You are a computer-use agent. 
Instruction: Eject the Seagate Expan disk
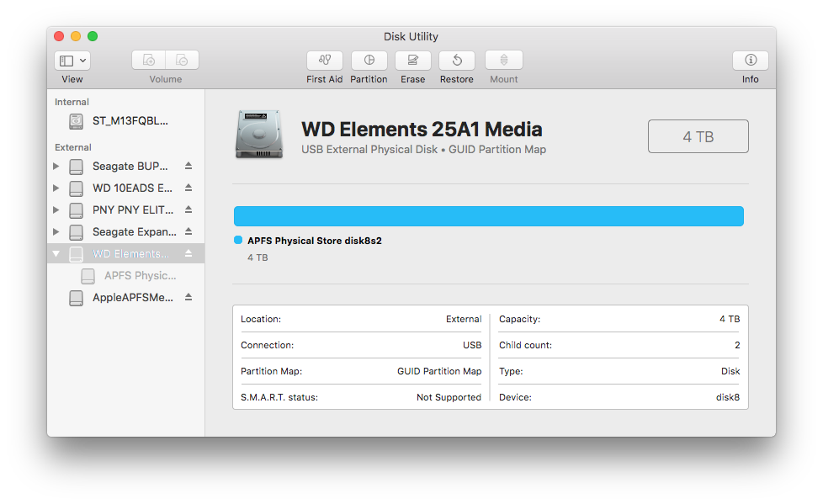188,231
